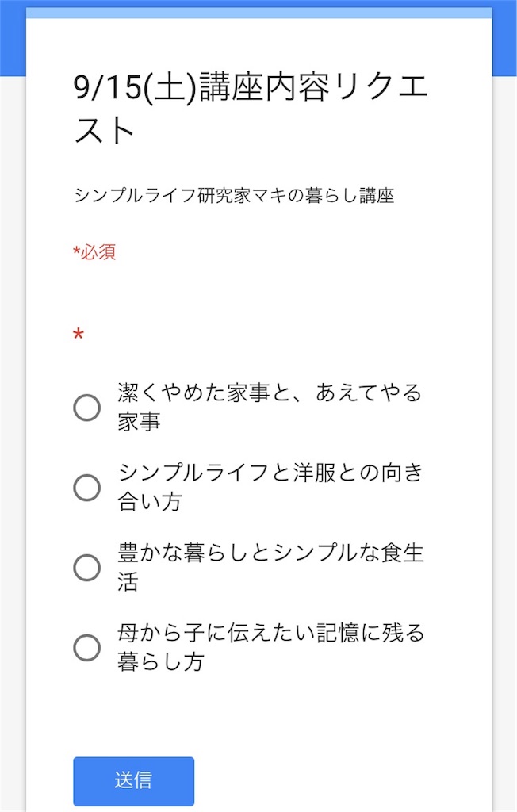
Task: Click the light blue stripe atop the form card
Action: 258,13
